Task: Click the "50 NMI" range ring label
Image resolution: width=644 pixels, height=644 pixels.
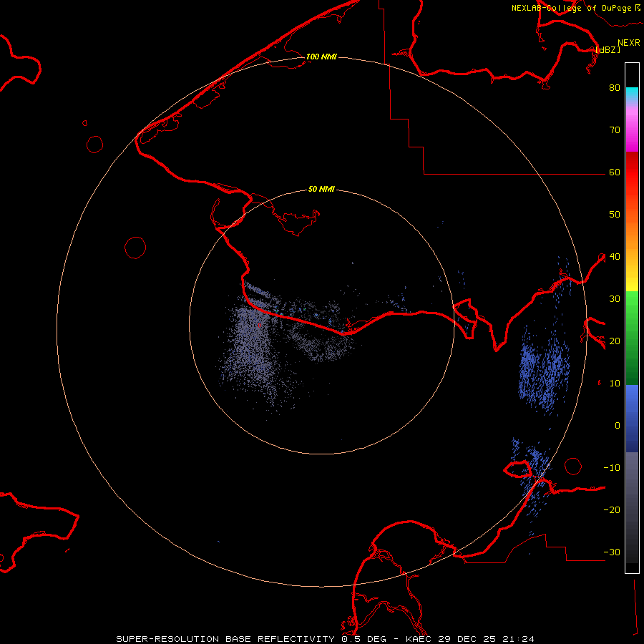Action: coord(321,189)
